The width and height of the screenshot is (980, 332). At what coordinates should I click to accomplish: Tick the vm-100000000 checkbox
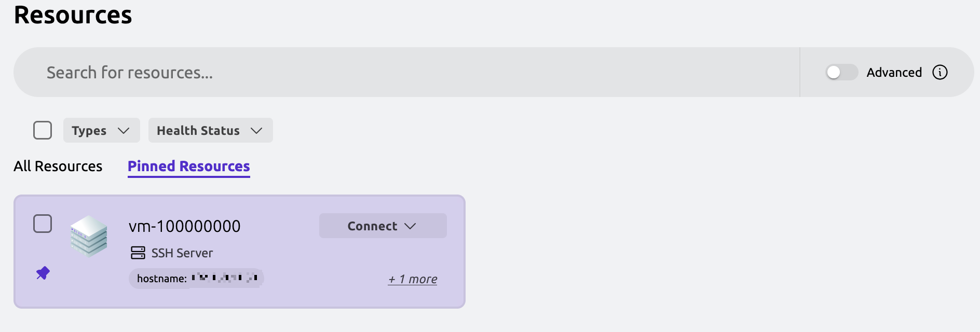coord(43,224)
